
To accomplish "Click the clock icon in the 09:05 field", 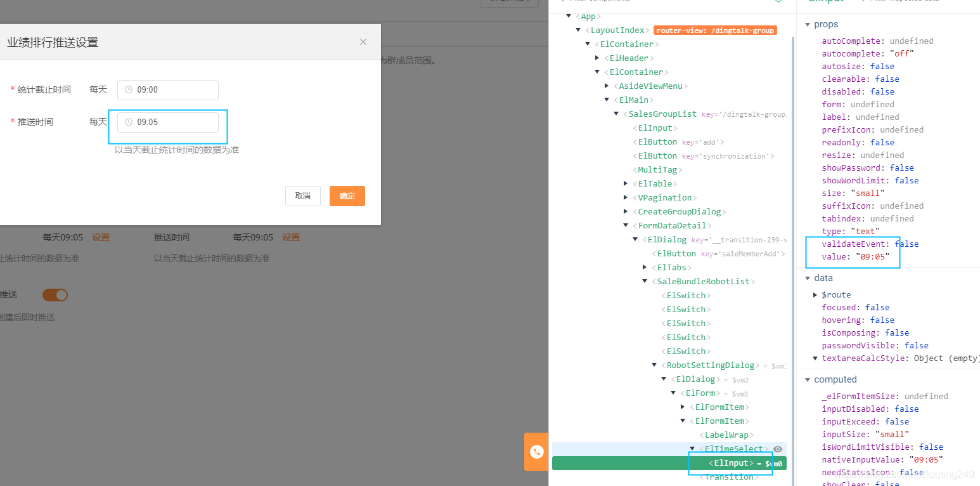I will 129,122.
